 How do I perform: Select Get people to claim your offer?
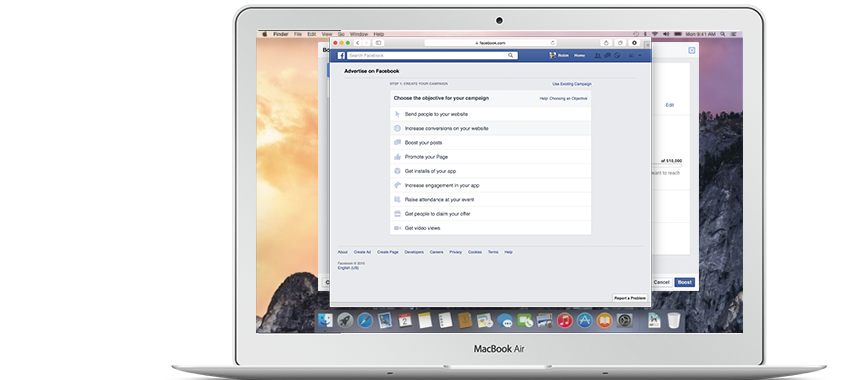[490, 214]
